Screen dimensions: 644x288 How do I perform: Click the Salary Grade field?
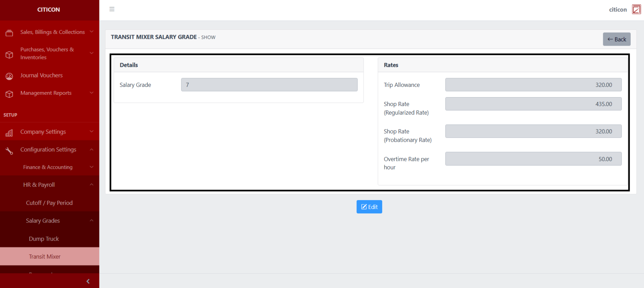(269, 85)
